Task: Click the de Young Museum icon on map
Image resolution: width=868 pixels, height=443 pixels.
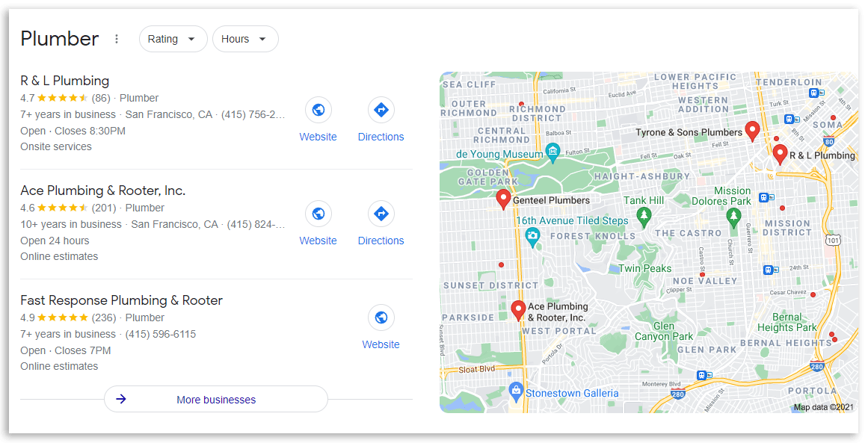Action: pos(552,152)
